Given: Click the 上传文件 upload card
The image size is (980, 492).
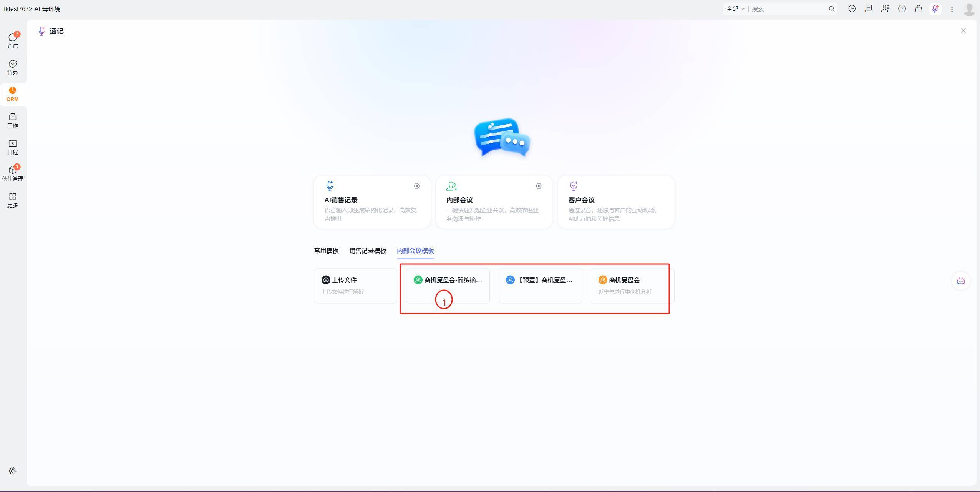Looking at the screenshot, I should 355,285.
